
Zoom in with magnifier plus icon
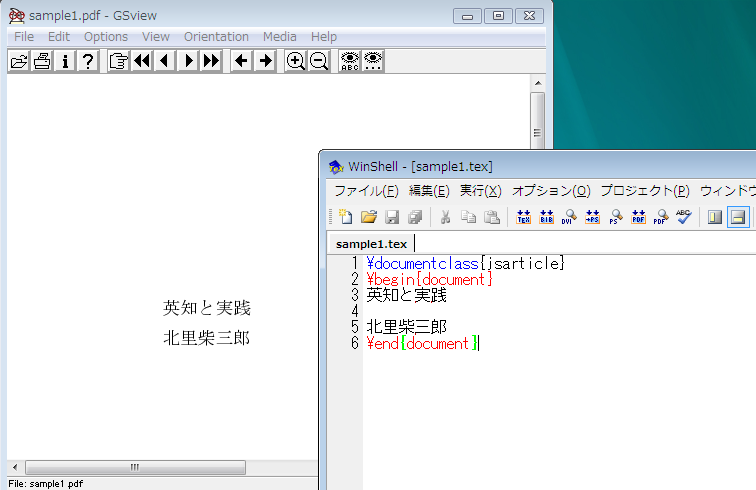[296, 61]
